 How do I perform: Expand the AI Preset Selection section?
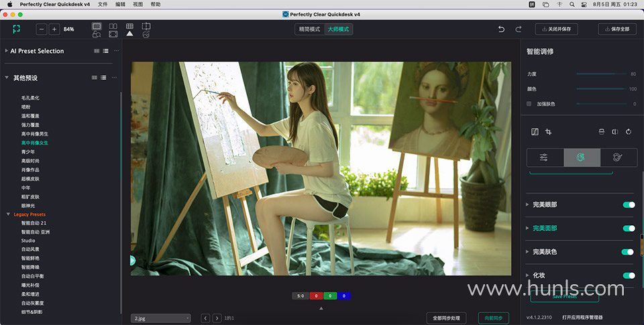pos(6,51)
